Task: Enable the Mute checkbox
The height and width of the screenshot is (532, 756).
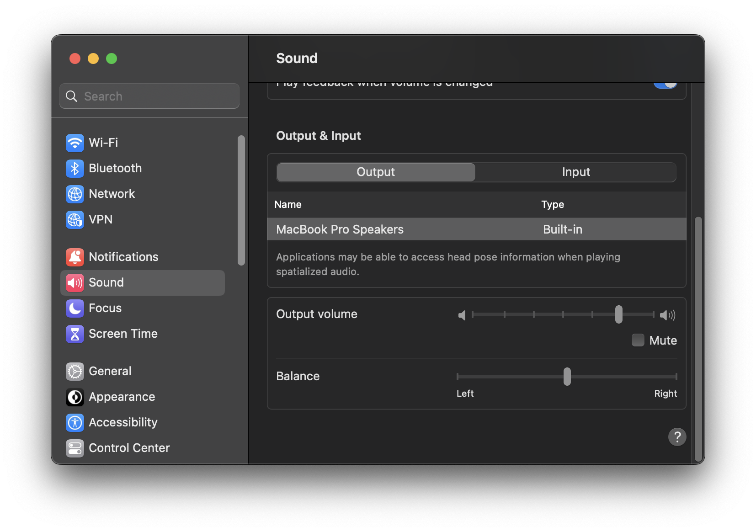Action: click(638, 340)
